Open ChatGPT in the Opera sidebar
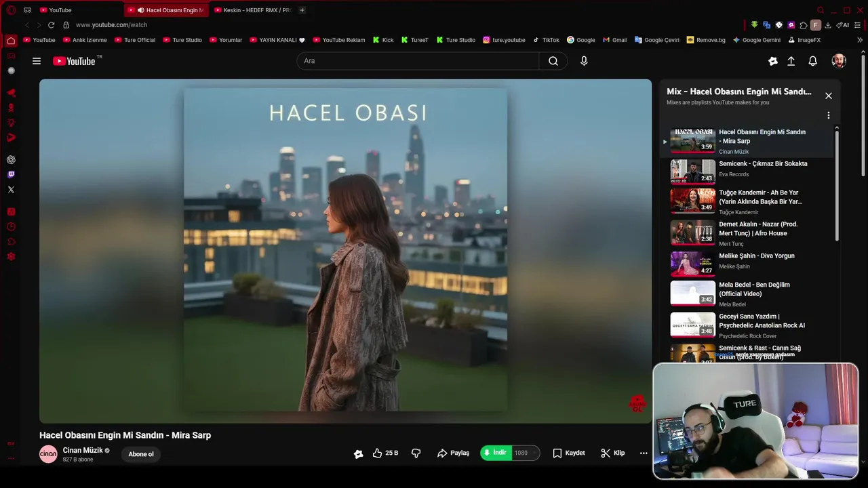Viewport: 868px width, 488px height. coord(11,160)
